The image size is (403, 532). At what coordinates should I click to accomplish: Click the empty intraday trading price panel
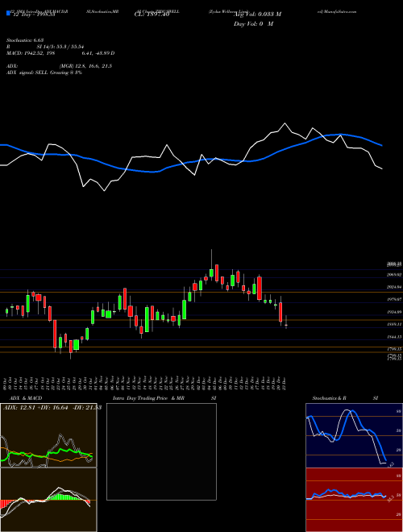tap(161, 451)
